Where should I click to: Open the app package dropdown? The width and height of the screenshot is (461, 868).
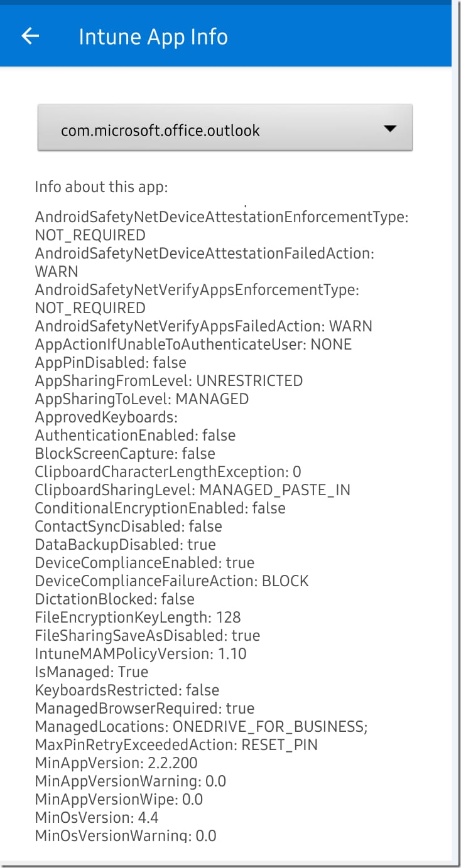224,129
